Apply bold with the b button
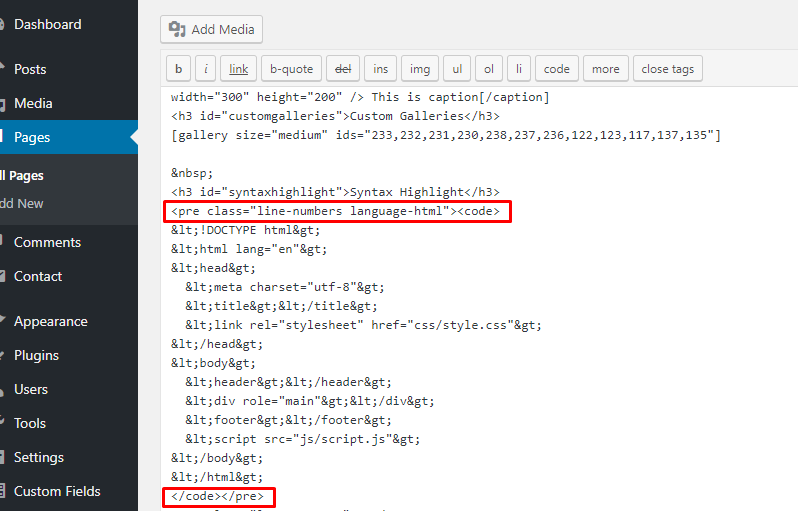Image resolution: width=798 pixels, height=511 pixels. pyautogui.click(x=177, y=69)
